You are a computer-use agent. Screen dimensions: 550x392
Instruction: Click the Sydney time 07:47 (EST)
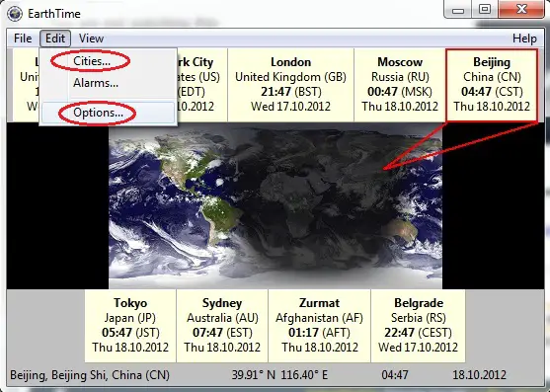[x=222, y=333]
